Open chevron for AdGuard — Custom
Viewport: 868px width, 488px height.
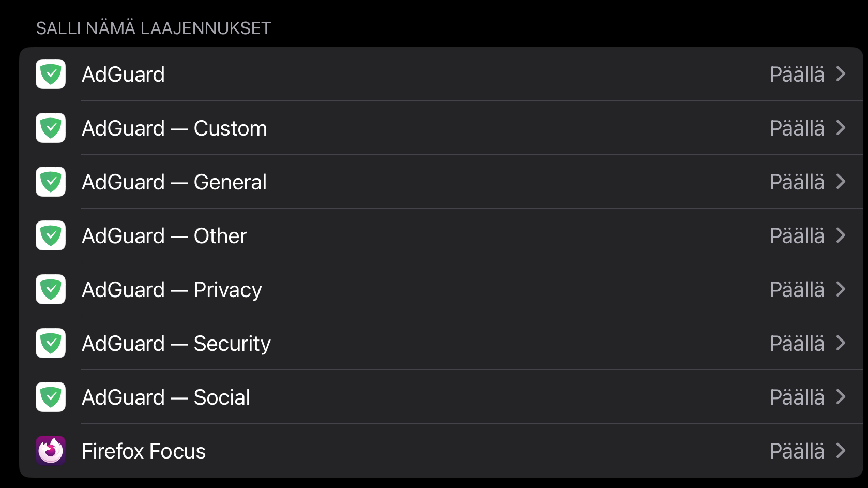pyautogui.click(x=841, y=128)
